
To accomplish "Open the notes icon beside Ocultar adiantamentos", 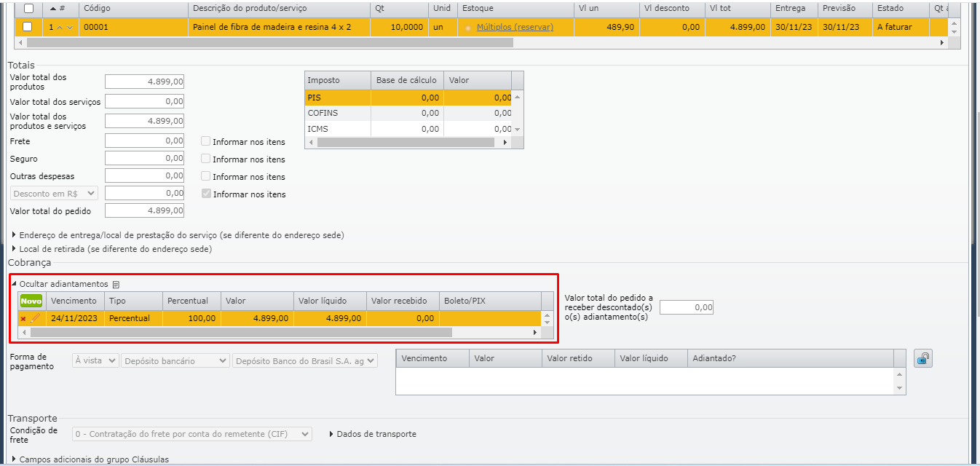I will tap(116, 285).
